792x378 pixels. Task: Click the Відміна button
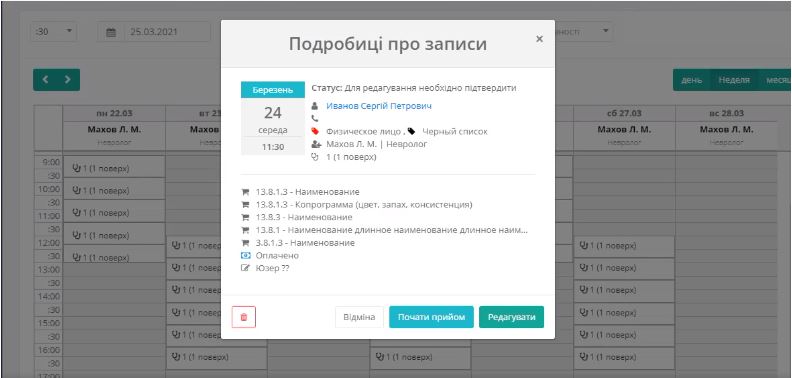(x=359, y=317)
